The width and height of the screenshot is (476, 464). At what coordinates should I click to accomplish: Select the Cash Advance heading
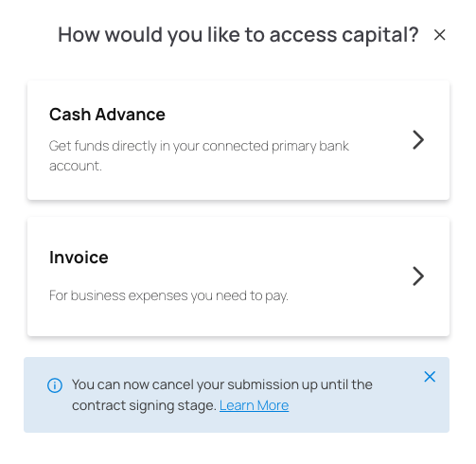pos(107,115)
